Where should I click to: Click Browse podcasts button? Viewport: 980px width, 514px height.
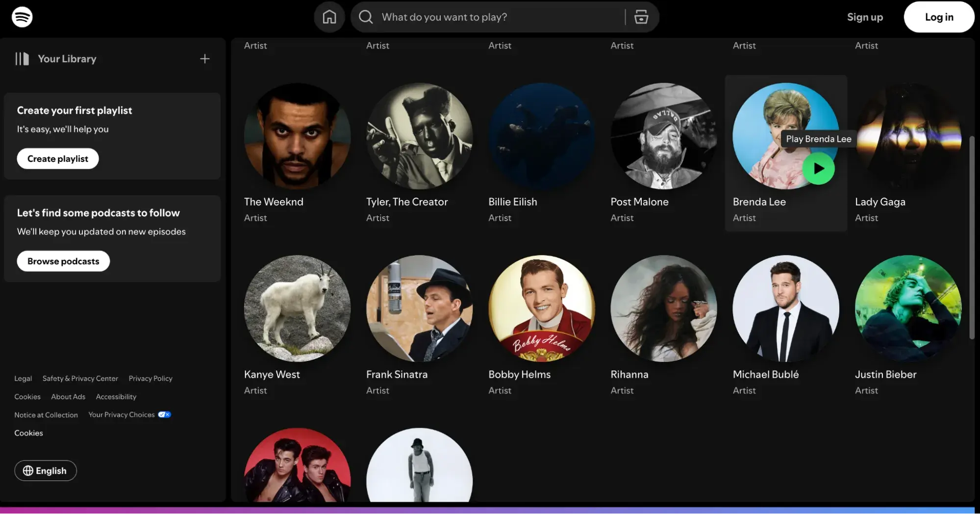(63, 261)
